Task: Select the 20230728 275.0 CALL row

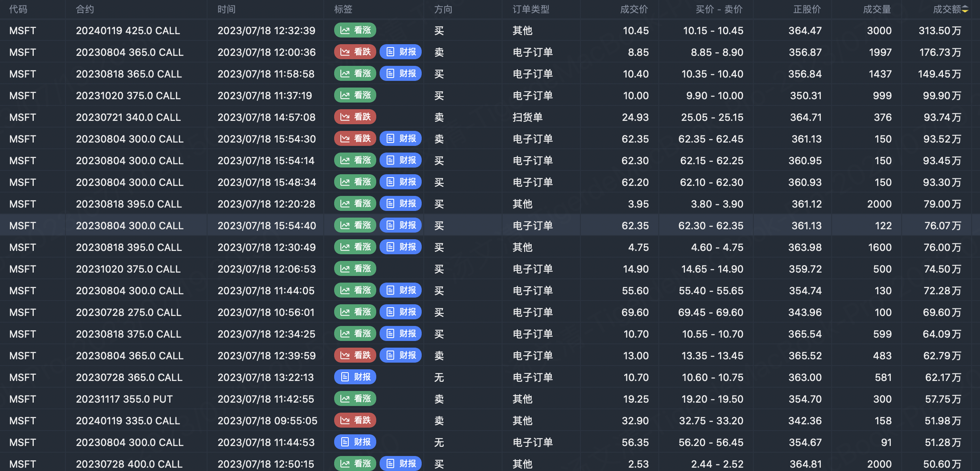Action: 128,312
